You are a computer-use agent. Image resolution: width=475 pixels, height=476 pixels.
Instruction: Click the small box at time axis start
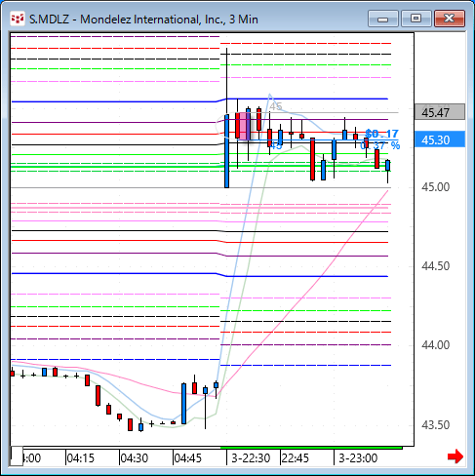tap(17, 456)
